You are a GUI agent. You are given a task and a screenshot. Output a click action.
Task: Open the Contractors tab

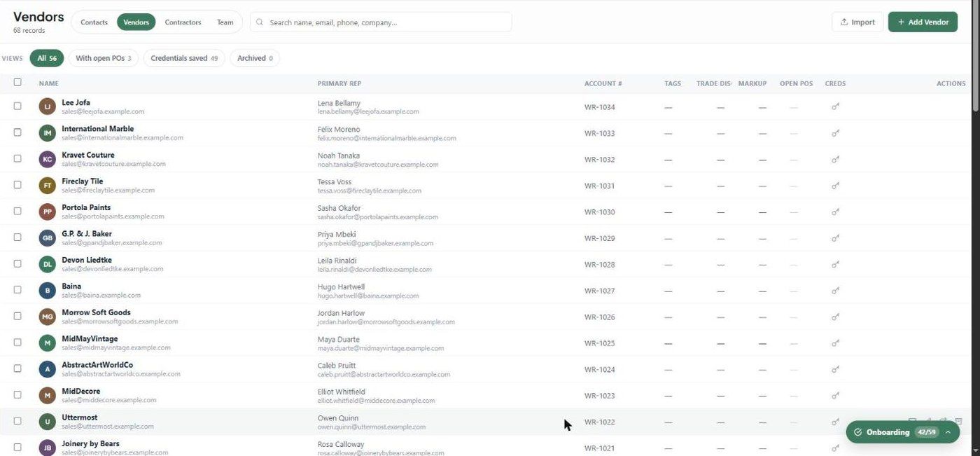(x=183, y=22)
